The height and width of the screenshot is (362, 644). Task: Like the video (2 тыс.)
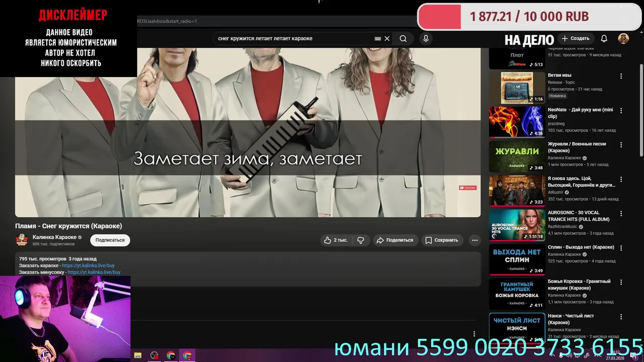point(336,240)
